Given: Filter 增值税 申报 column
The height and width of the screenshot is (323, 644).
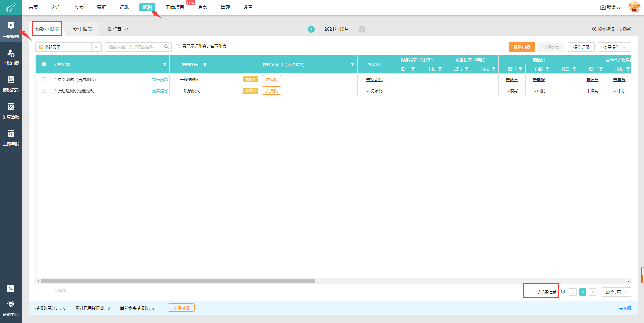Looking at the screenshot, I should [x=547, y=69].
